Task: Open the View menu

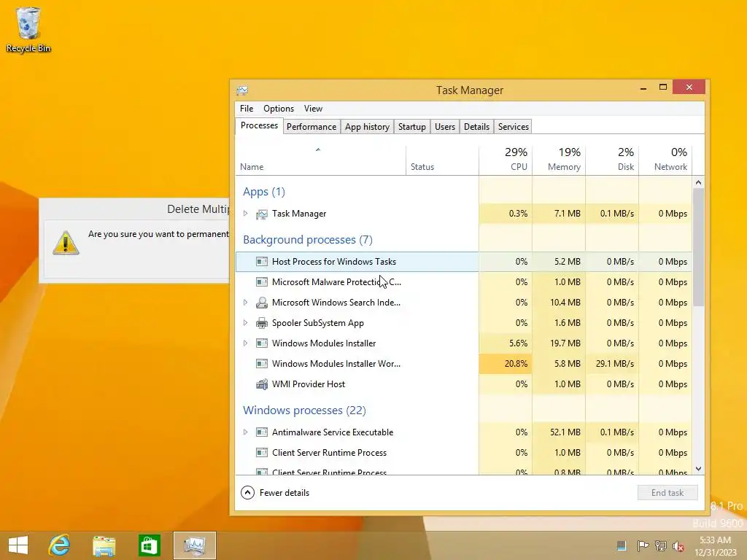Action: pyautogui.click(x=313, y=109)
